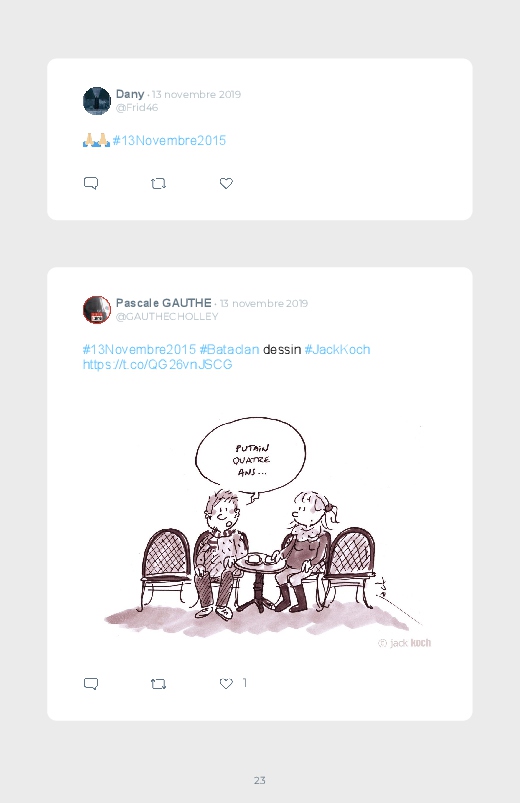Click Dany's tweet date 13 novembre 2019

(196, 94)
